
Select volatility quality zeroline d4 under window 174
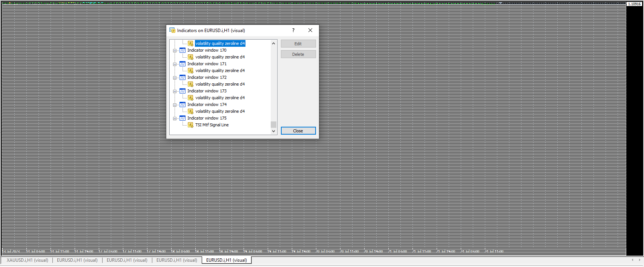point(220,111)
